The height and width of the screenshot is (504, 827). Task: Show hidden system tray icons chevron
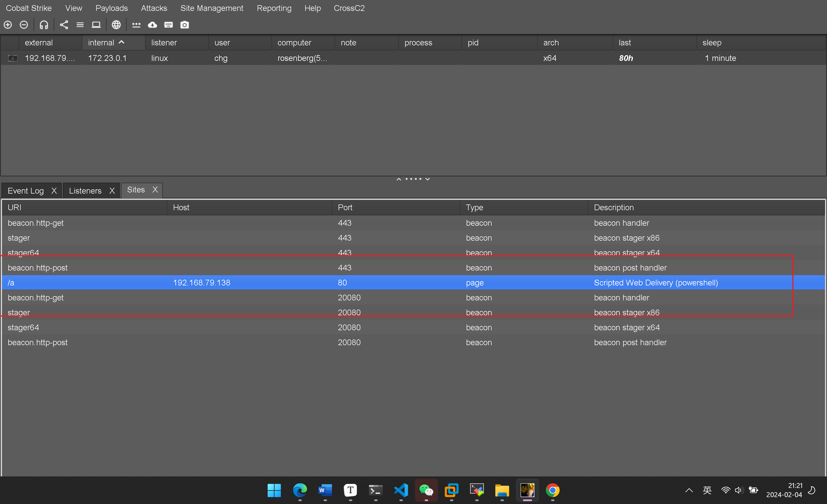click(x=689, y=490)
